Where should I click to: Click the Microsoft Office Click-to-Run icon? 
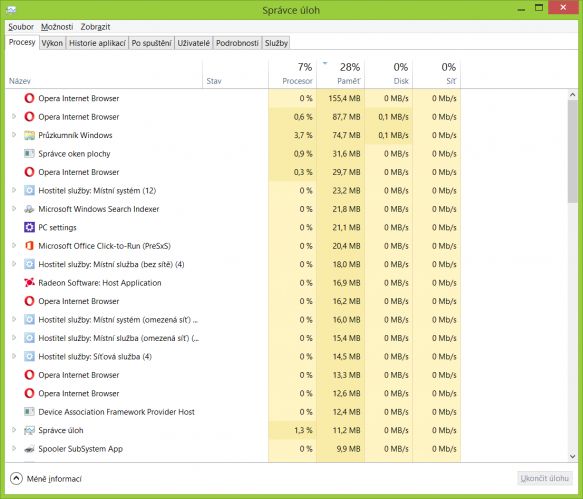tap(29, 246)
